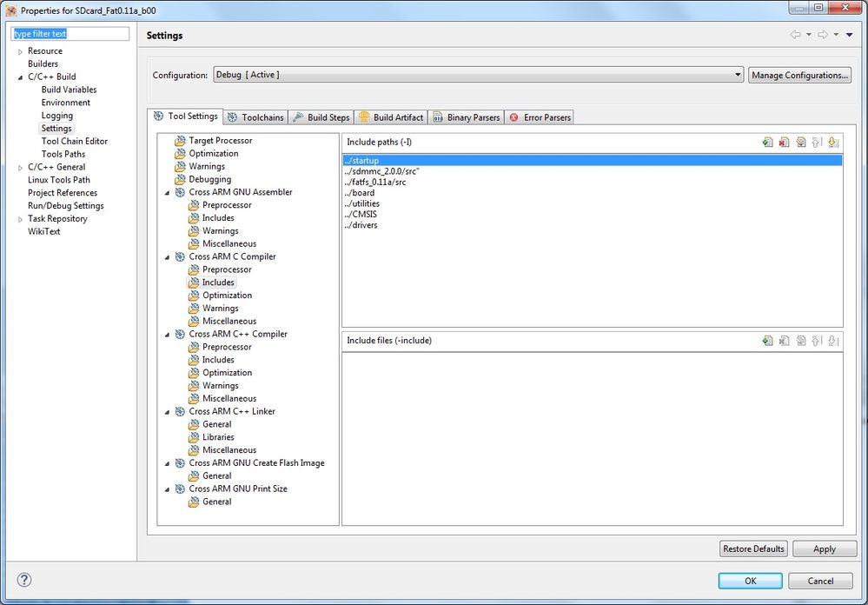
Task: Expand the Resource tree node
Action: point(21,51)
